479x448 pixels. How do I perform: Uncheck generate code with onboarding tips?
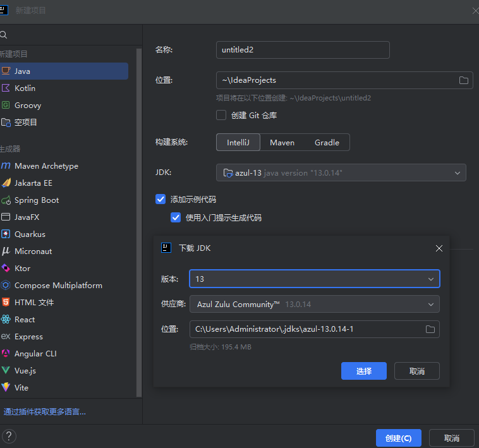click(176, 217)
